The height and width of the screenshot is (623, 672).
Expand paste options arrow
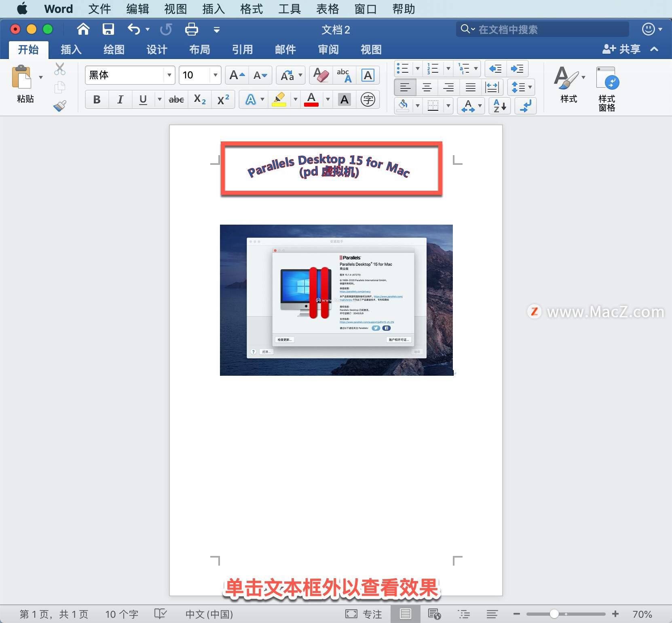(x=40, y=77)
